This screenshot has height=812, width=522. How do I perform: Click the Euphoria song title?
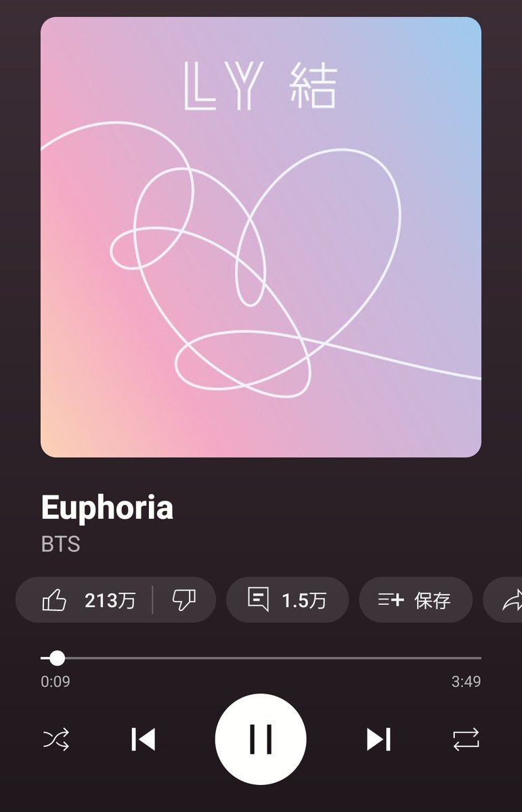pos(107,507)
